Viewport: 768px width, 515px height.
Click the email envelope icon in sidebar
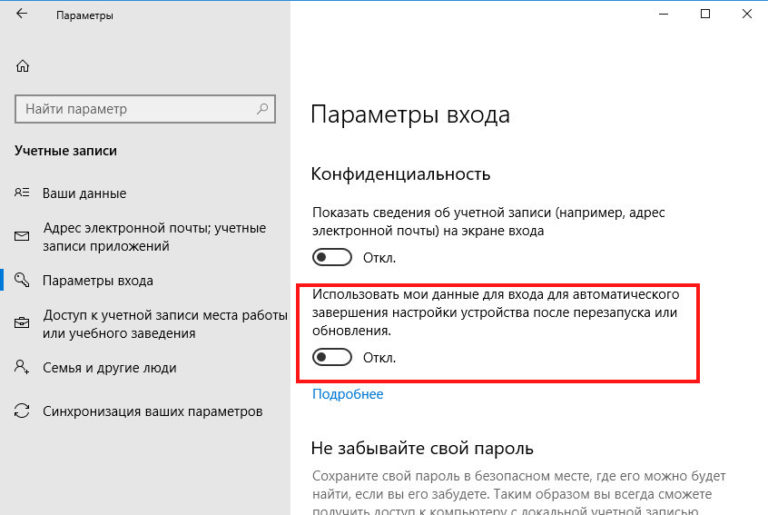(21, 238)
